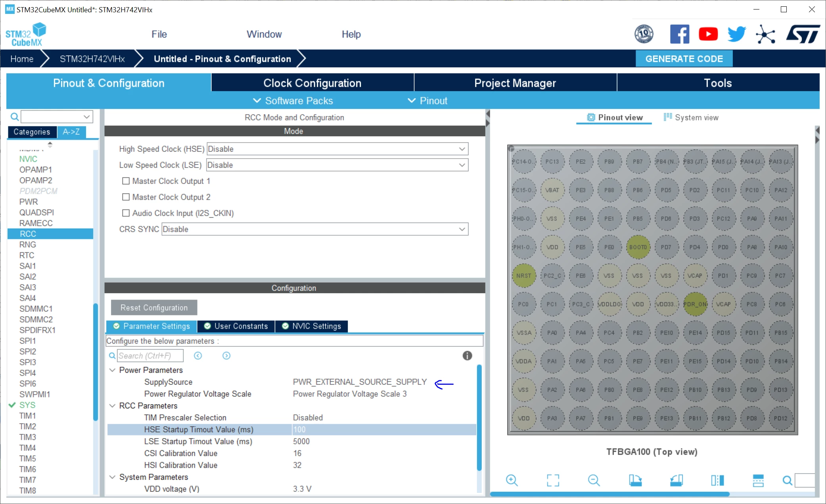
Task: Click the ST community network icon
Action: tap(765, 34)
